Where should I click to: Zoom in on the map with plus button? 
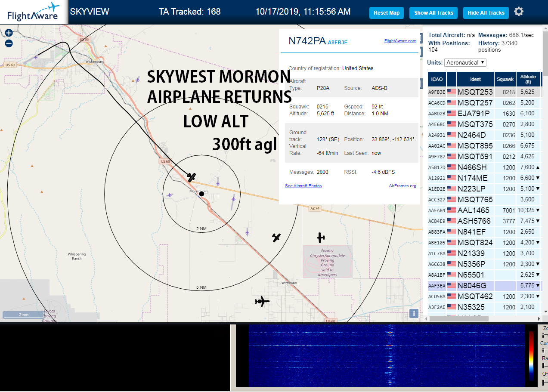[9, 33]
